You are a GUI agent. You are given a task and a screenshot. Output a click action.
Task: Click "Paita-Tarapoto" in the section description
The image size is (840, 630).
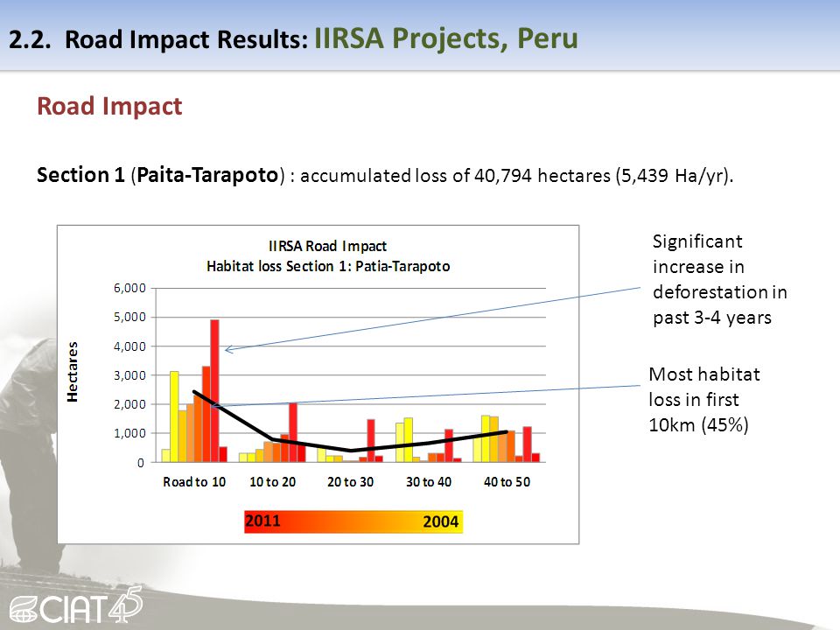pyautogui.click(x=207, y=175)
